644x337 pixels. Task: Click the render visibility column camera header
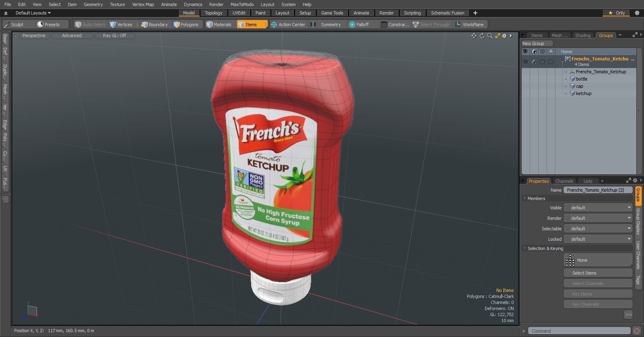[x=534, y=52]
